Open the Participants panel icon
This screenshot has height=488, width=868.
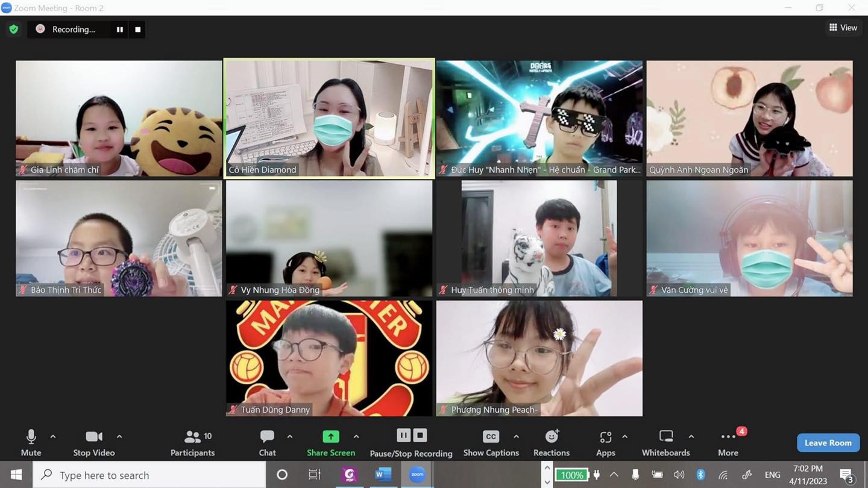tap(192, 437)
